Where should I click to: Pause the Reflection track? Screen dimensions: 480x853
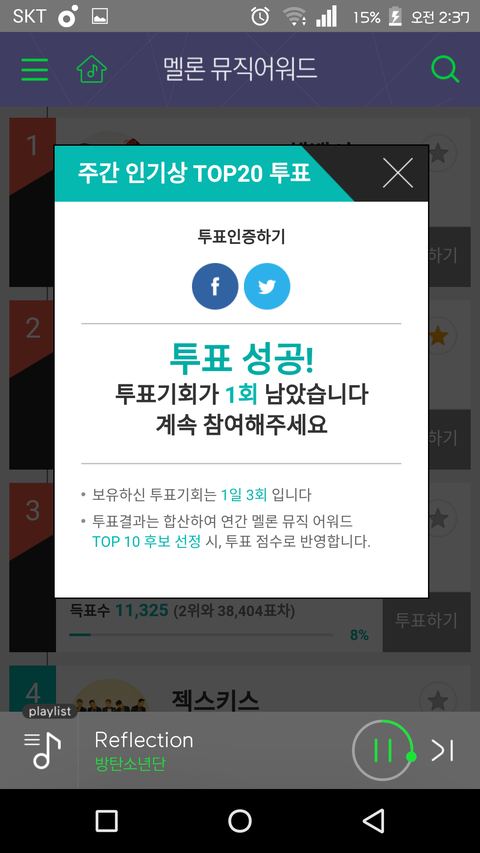pos(383,750)
